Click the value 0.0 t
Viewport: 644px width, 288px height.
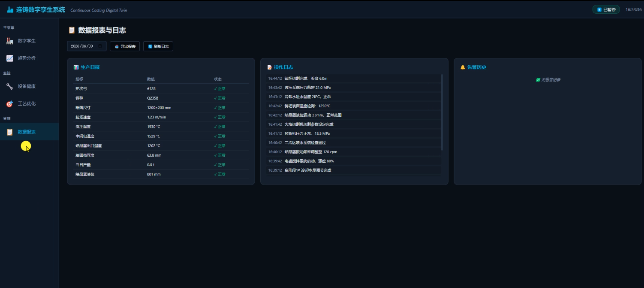tap(150, 165)
